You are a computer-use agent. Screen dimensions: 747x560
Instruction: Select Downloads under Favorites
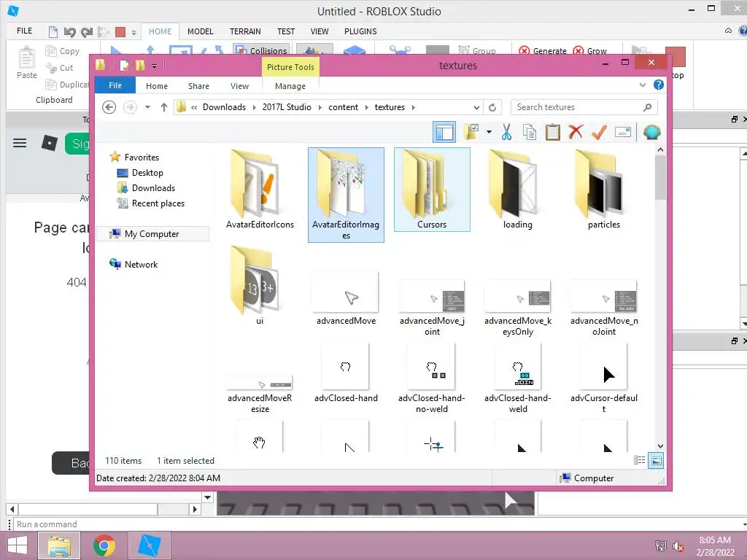pyautogui.click(x=153, y=187)
